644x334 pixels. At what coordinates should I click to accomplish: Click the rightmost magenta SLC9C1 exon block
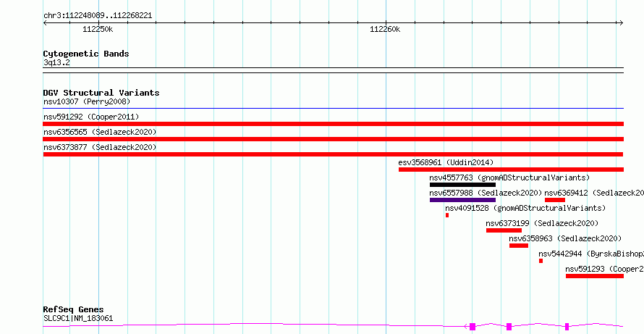point(567,327)
